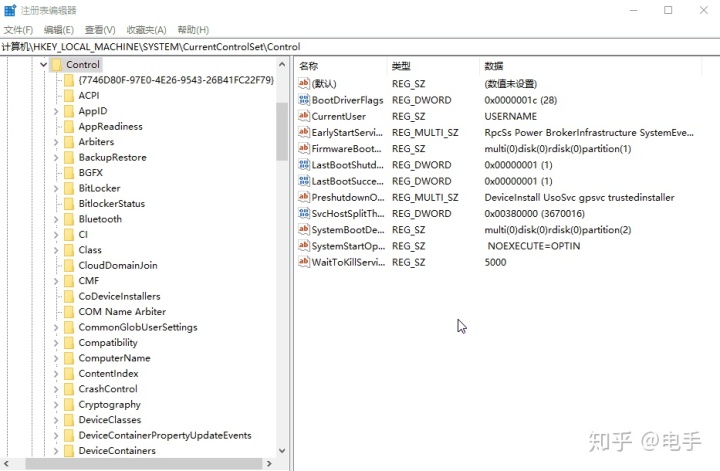Click the LastBootShutd... DWORD icon

click(304, 164)
